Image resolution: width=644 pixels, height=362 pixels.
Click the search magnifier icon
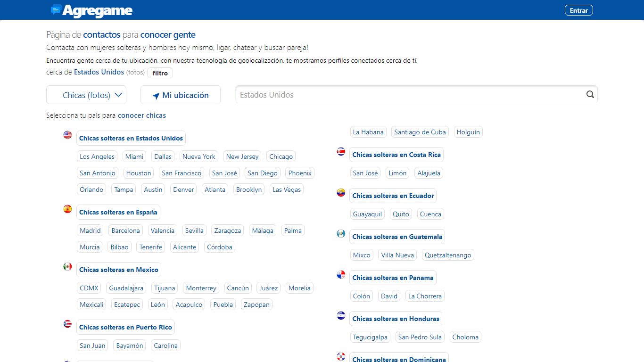pyautogui.click(x=590, y=94)
